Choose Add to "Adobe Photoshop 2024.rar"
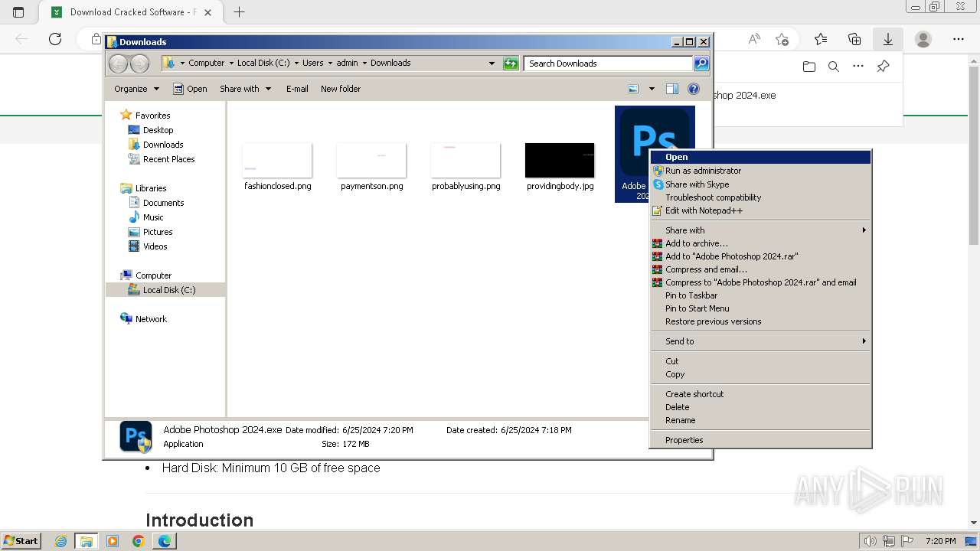 point(760,256)
